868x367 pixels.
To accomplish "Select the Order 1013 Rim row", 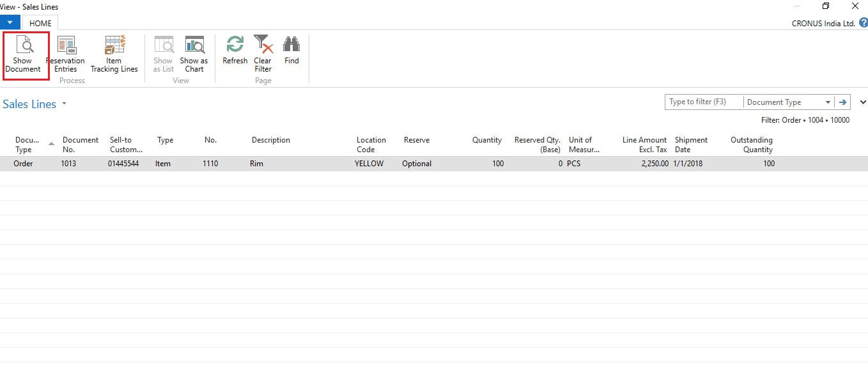I will 256,164.
